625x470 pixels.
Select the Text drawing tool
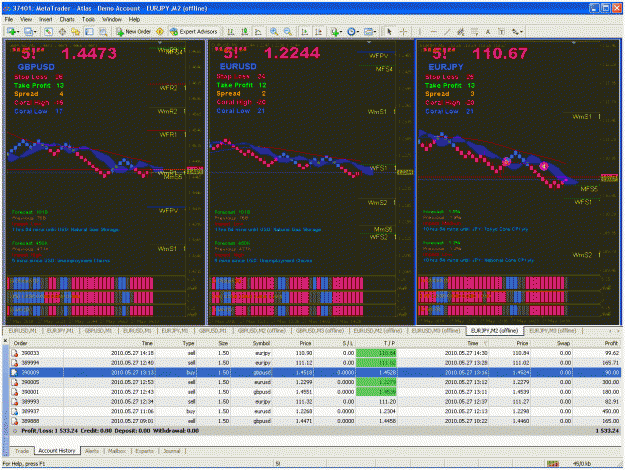point(488,31)
